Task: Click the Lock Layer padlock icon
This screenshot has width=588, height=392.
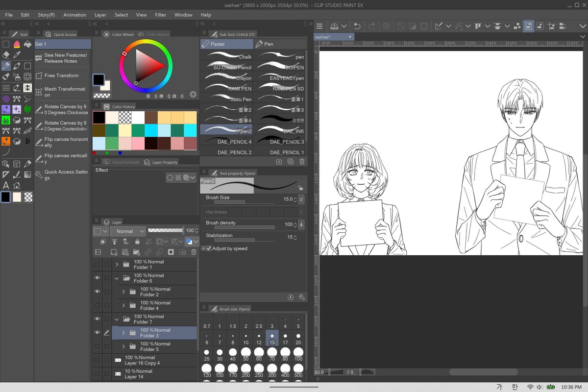Action: 137,242
